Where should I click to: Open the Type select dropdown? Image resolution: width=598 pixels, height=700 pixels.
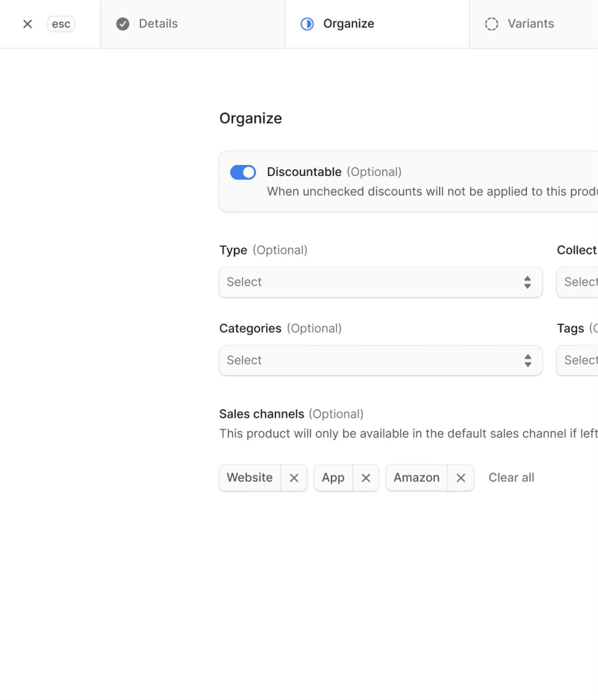tap(380, 282)
